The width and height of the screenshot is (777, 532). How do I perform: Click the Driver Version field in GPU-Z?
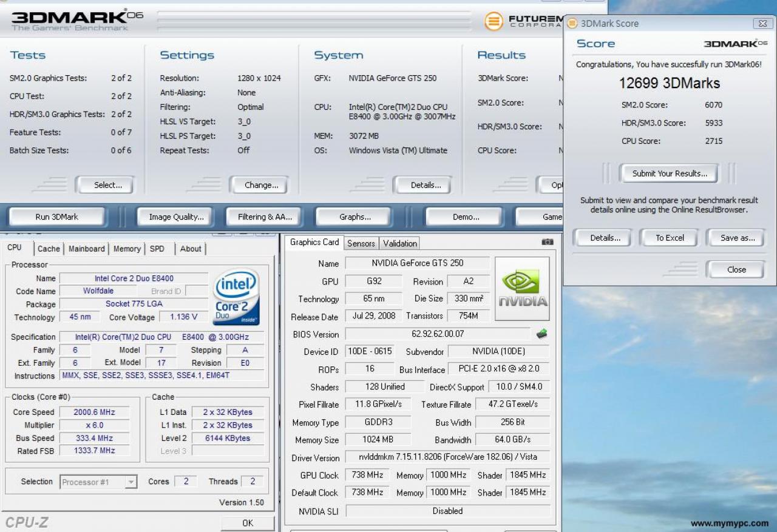click(448, 457)
